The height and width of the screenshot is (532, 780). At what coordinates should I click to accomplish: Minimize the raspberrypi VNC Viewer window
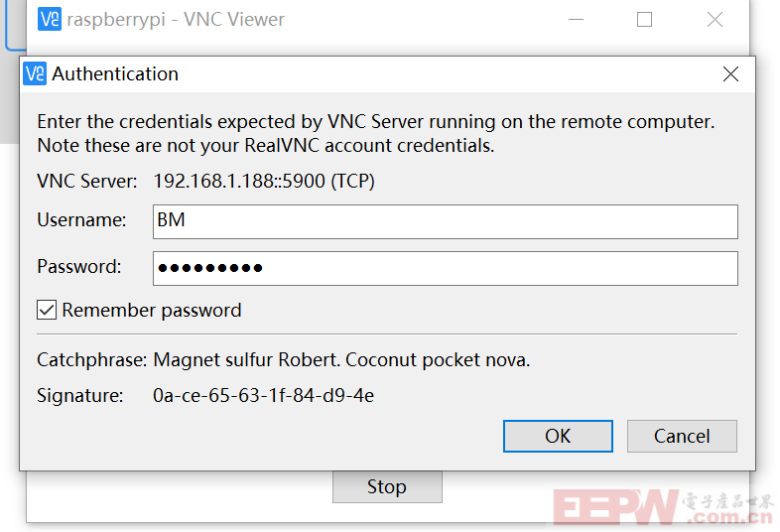pyautogui.click(x=576, y=20)
